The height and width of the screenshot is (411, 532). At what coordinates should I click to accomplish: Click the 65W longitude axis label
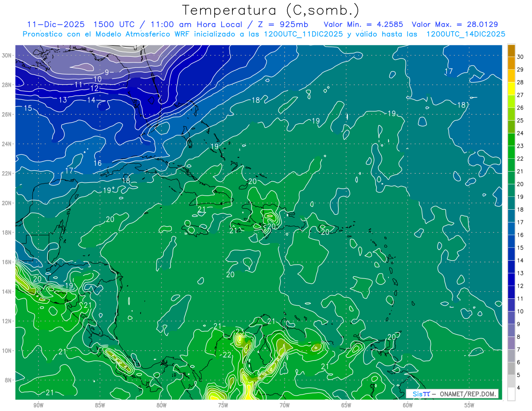(346, 405)
